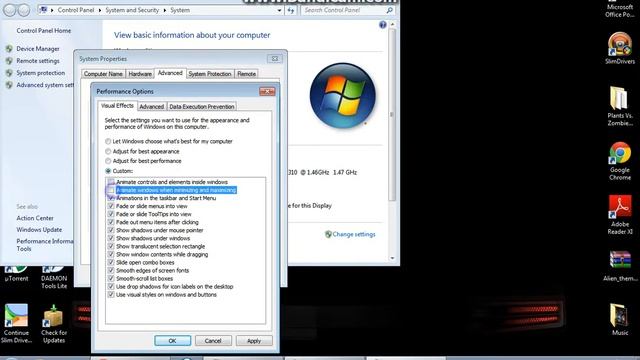Open the Check for Updates desktop icon
Viewport: 640px width, 360px height.
[54, 324]
